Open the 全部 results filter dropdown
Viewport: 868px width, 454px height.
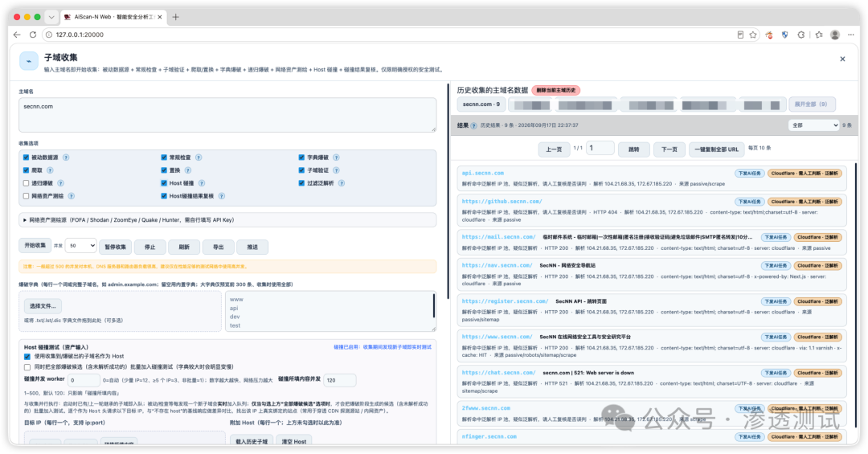[x=813, y=125]
